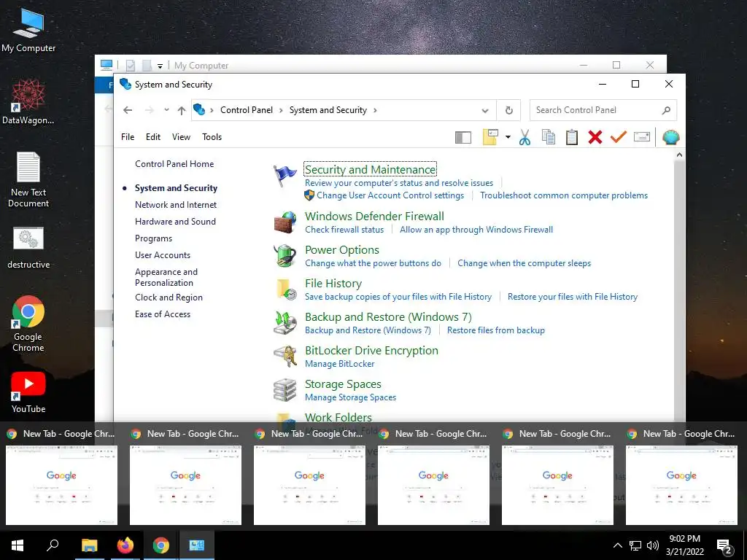Open the folder view dropdown arrow
747x560 pixels.
[x=508, y=138]
